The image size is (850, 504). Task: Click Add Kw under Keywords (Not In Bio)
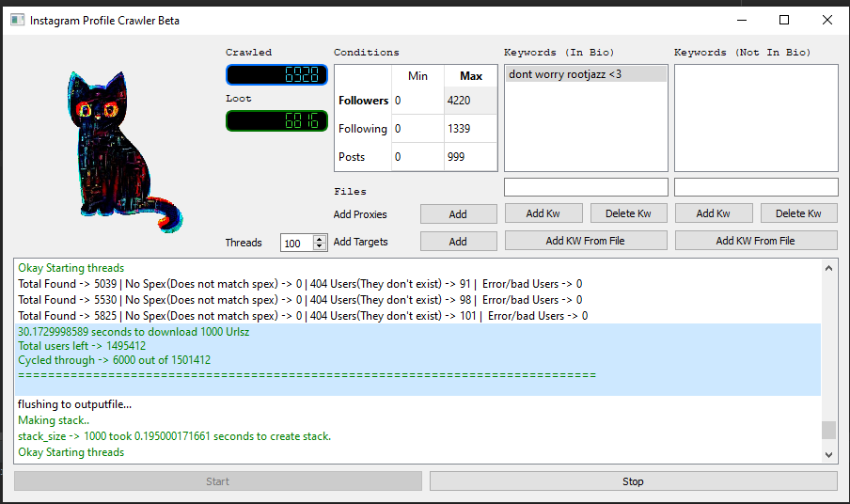pyautogui.click(x=714, y=213)
